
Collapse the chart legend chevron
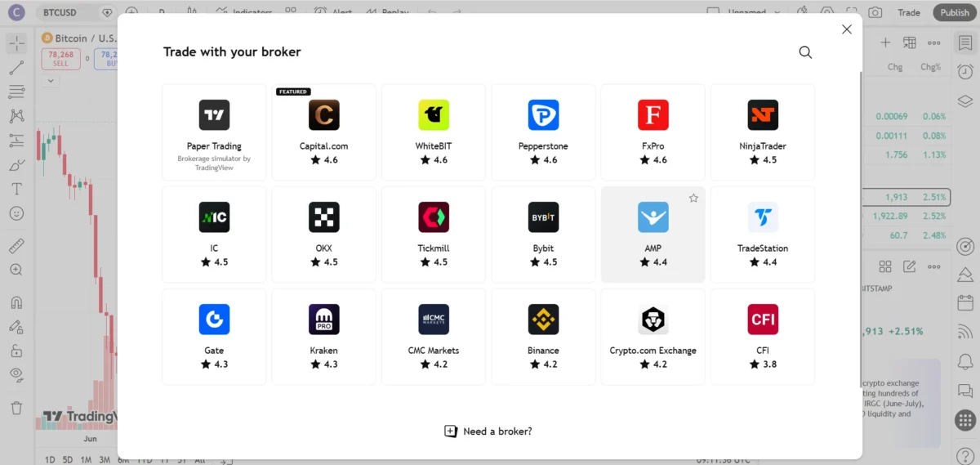[51, 81]
